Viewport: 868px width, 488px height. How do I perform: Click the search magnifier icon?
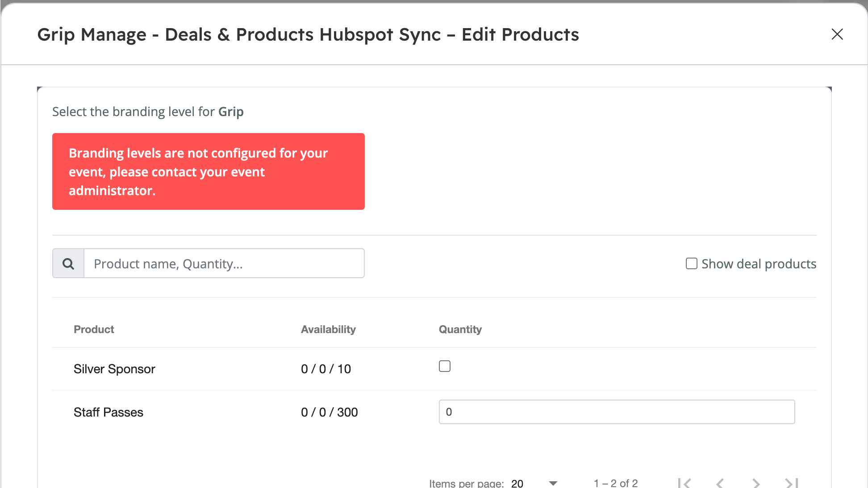tap(68, 263)
